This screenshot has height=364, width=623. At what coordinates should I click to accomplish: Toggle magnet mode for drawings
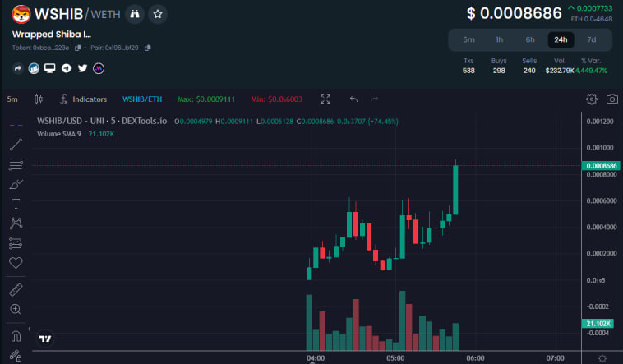click(x=16, y=336)
